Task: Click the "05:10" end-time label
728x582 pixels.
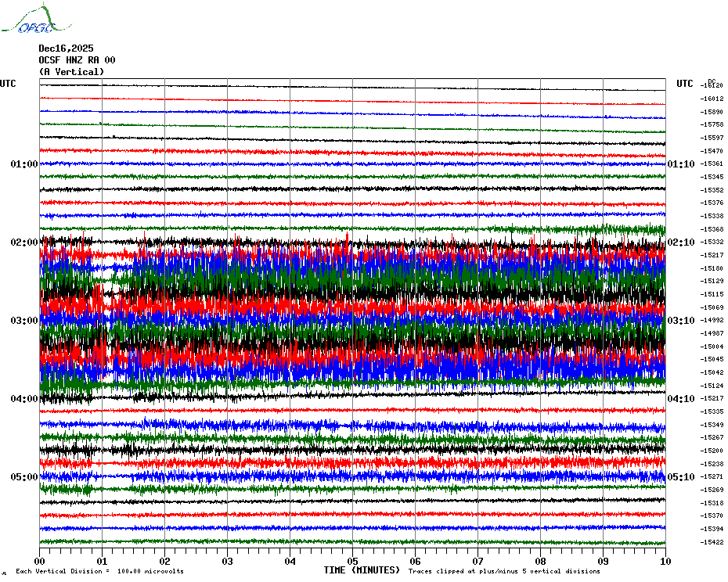Action: [x=681, y=477]
